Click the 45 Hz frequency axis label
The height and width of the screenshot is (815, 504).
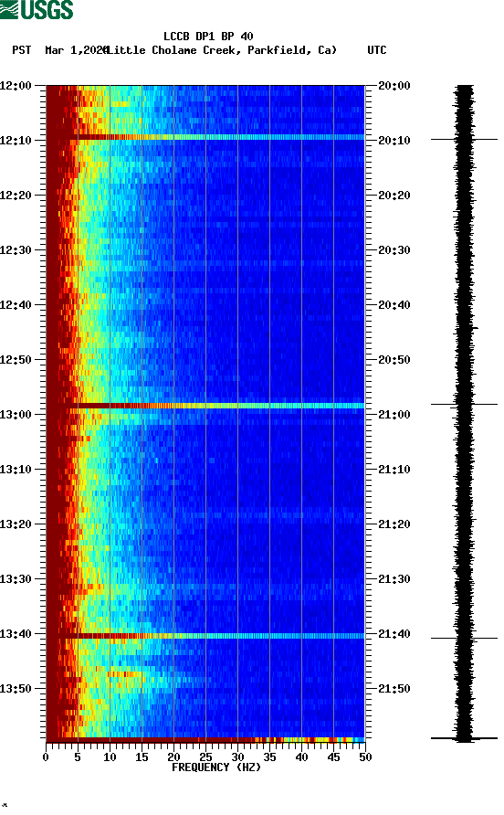pos(333,757)
